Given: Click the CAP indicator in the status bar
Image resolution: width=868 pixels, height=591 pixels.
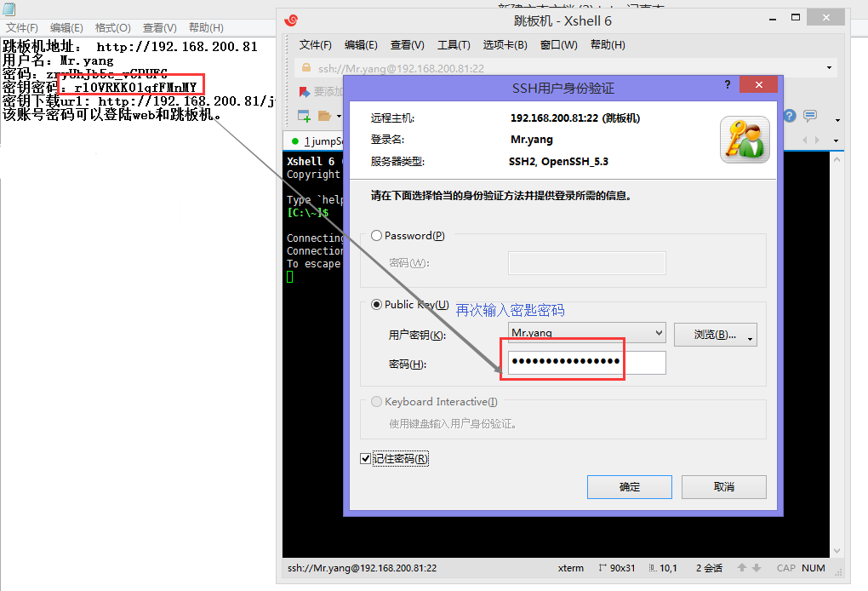Looking at the screenshot, I should click(x=786, y=568).
